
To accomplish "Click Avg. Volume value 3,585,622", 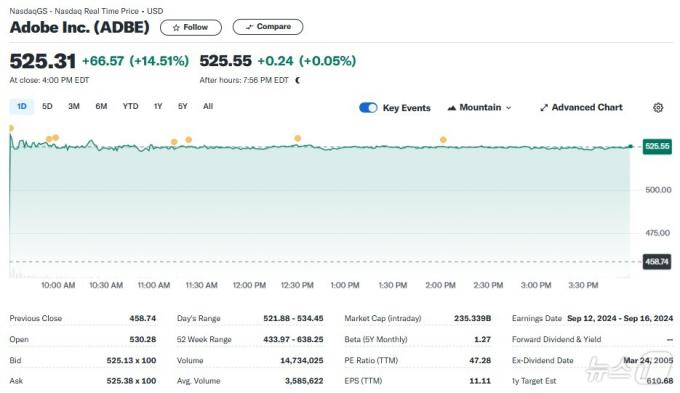I will [x=304, y=381].
